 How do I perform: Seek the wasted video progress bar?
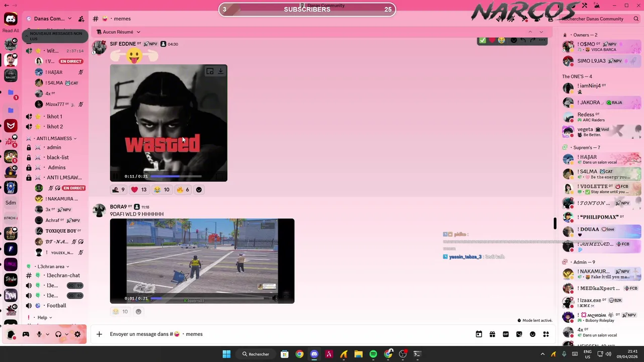(x=176, y=176)
